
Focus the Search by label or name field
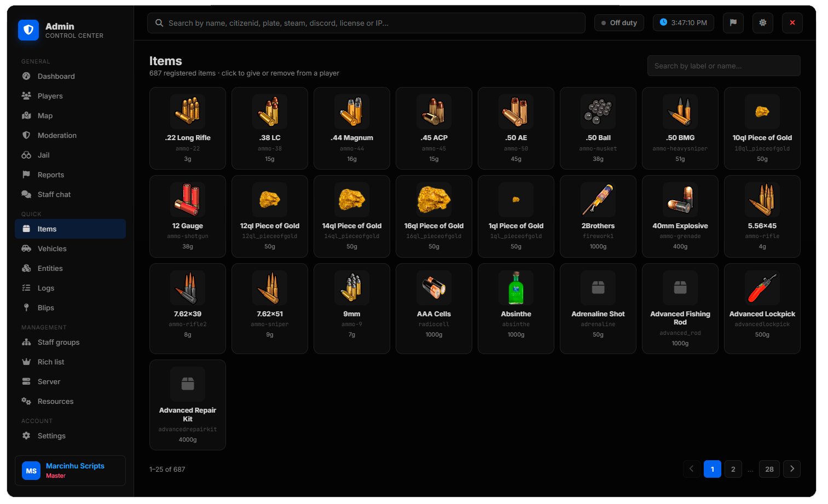[x=724, y=66]
